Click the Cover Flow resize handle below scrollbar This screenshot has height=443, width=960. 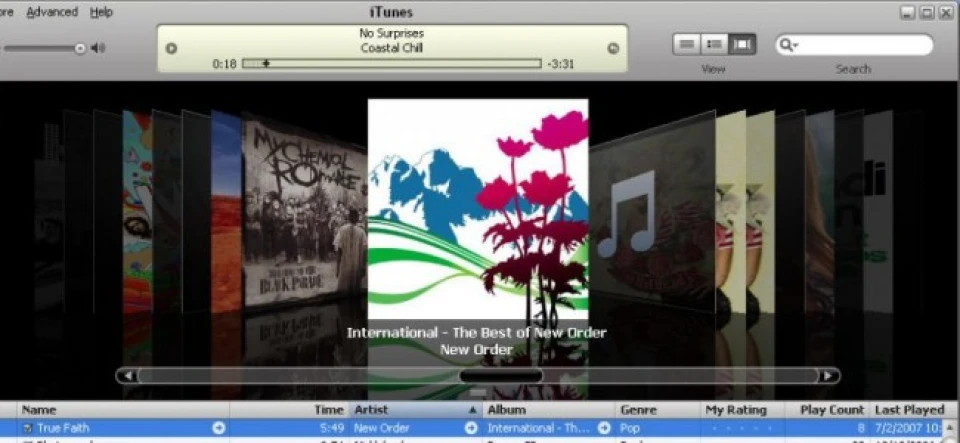point(478,392)
